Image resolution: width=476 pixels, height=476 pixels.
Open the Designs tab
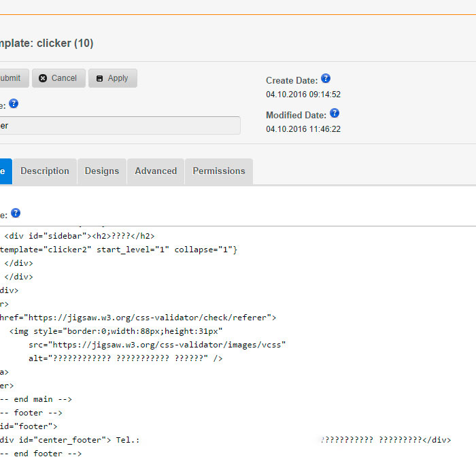coord(102,171)
